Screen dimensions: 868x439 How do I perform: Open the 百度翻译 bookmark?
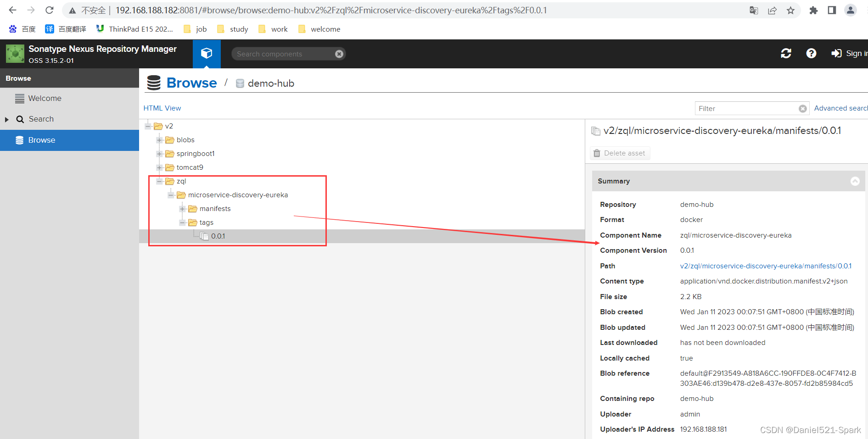66,29
